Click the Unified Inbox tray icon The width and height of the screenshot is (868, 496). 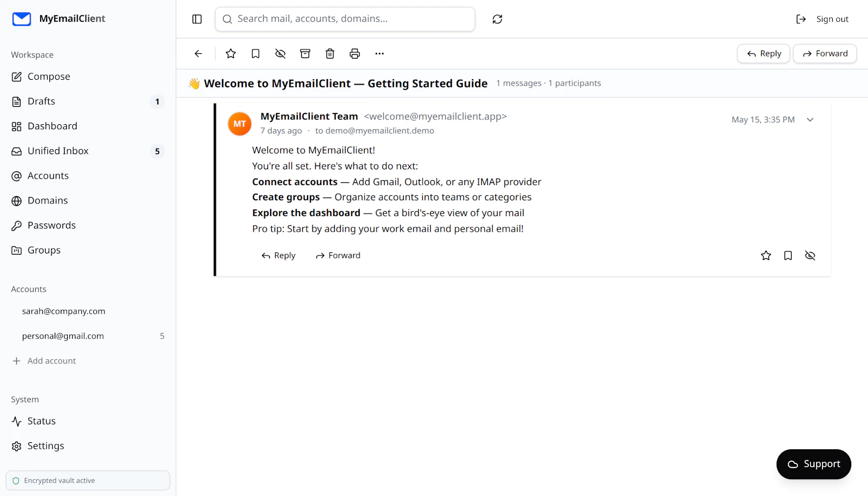click(17, 151)
